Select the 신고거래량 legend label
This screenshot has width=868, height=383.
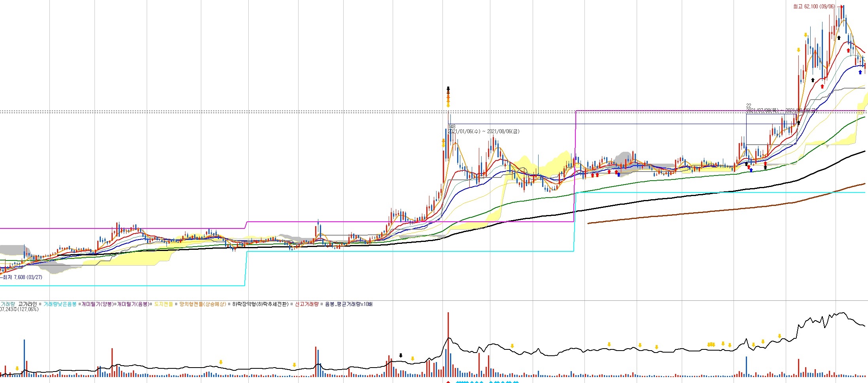306,304
